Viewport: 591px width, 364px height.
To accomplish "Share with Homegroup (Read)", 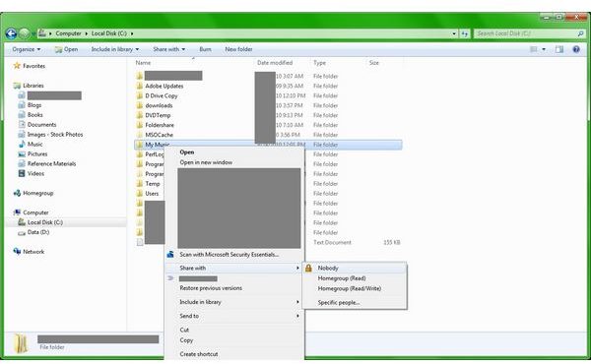I will tap(342, 278).
